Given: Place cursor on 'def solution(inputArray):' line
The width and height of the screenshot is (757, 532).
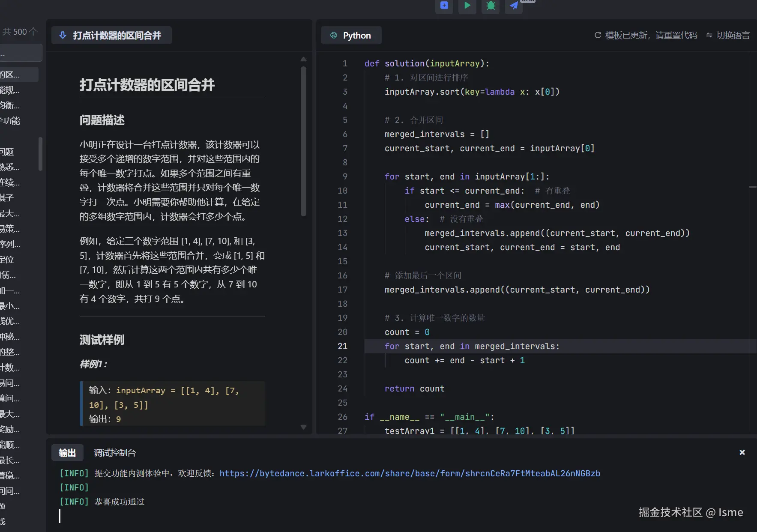Looking at the screenshot, I should coord(427,63).
